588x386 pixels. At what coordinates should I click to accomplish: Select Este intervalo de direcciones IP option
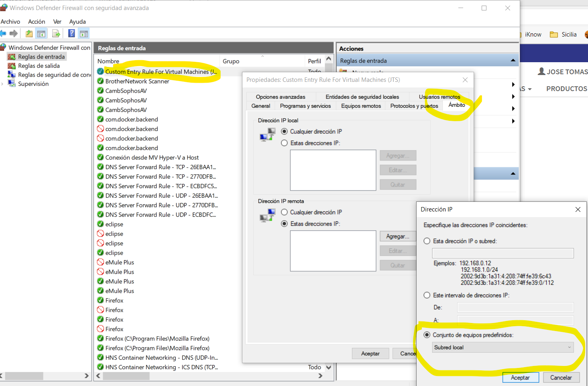click(427, 295)
